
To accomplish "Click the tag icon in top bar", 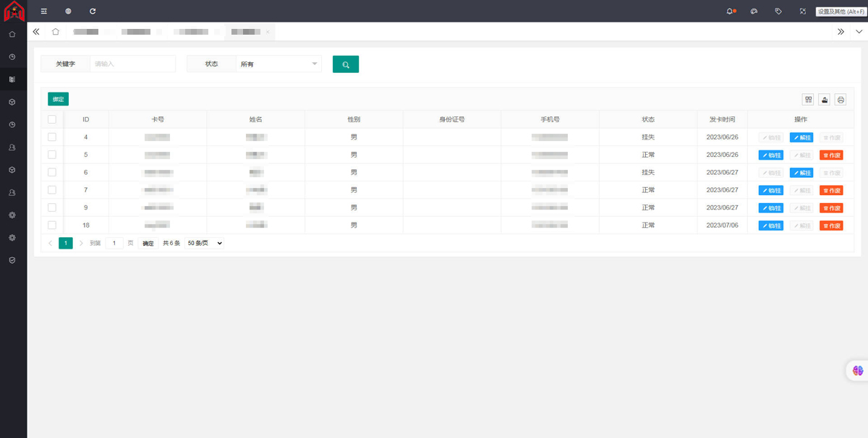I will 778,12.
